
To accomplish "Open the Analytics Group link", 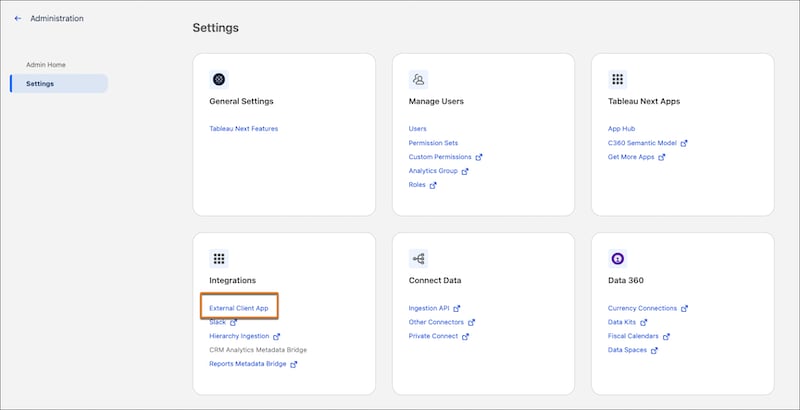I will click(433, 171).
